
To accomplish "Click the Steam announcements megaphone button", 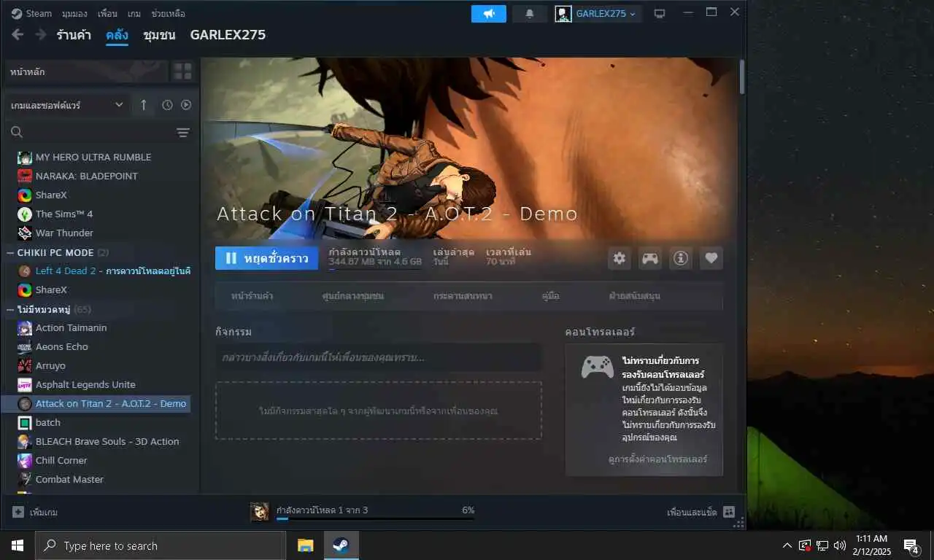I will 488,14.
